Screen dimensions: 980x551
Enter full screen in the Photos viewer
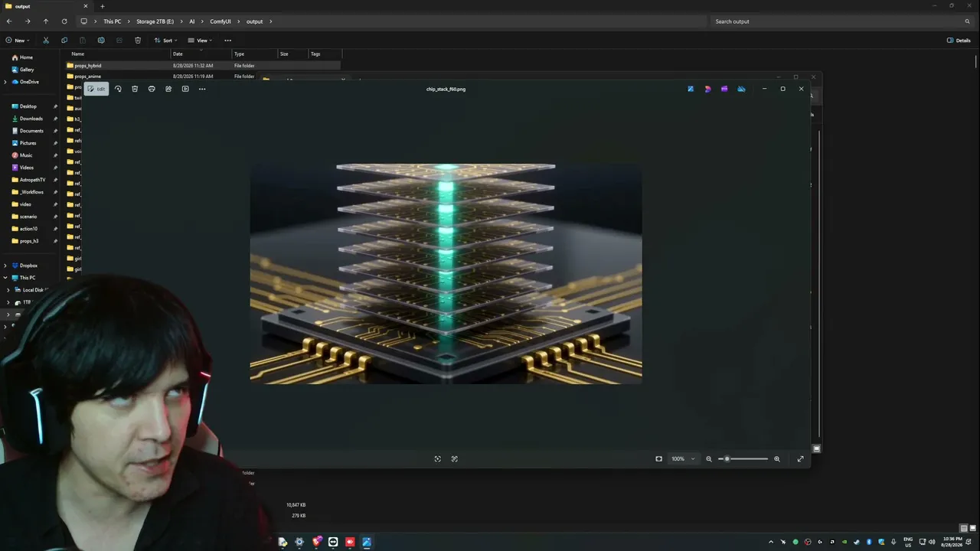click(x=800, y=459)
